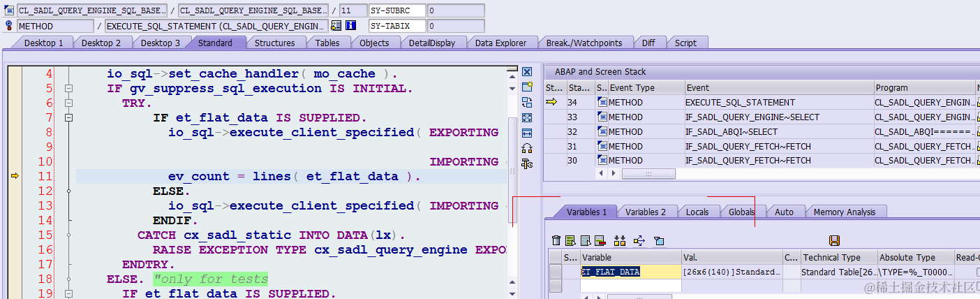Click the tool settings icon below the headphones
This screenshot has height=299, width=980.
click(x=527, y=163)
